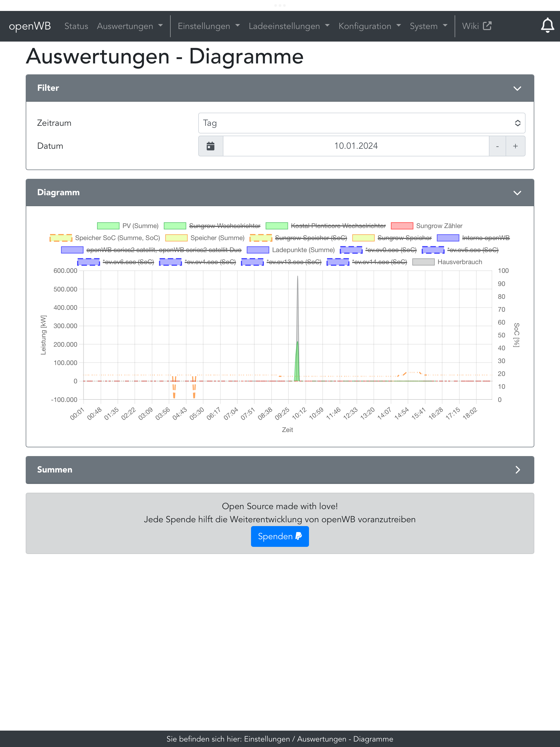
Task: Click the date field showing 10.01.2024
Action: point(356,146)
